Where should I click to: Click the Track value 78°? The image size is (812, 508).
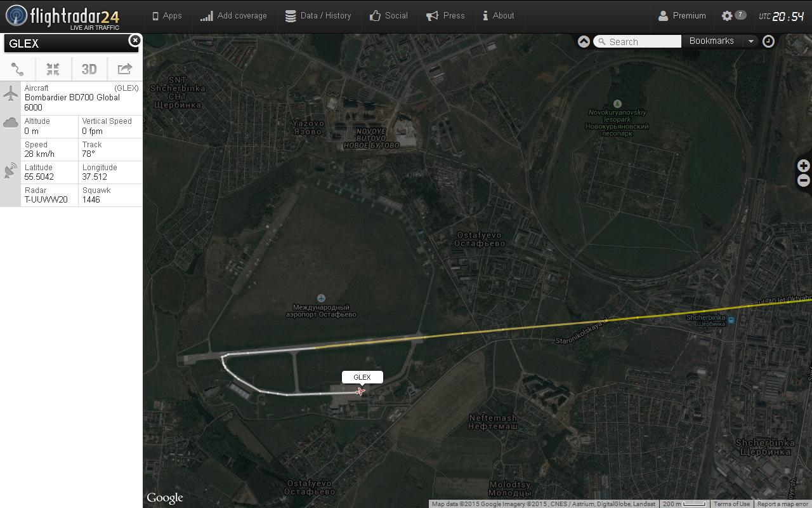[88, 154]
